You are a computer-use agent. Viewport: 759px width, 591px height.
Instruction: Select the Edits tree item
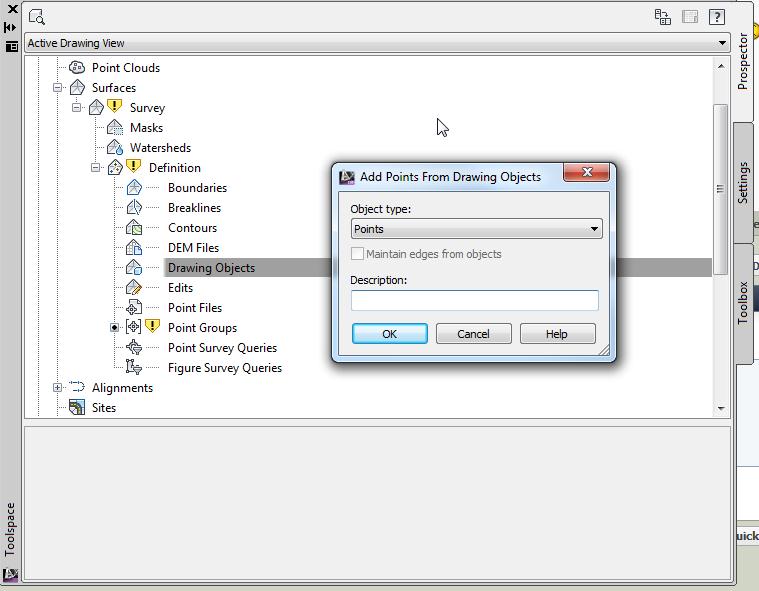(181, 288)
